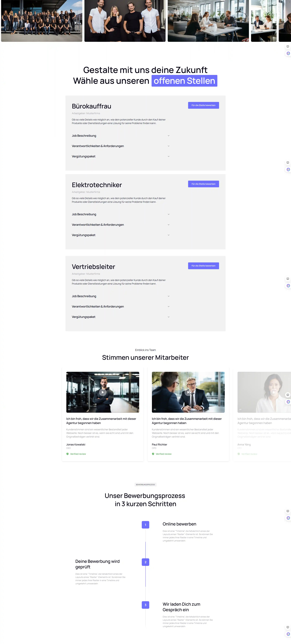Click the highlighted 'offenen Stellen' text

click(184, 81)
